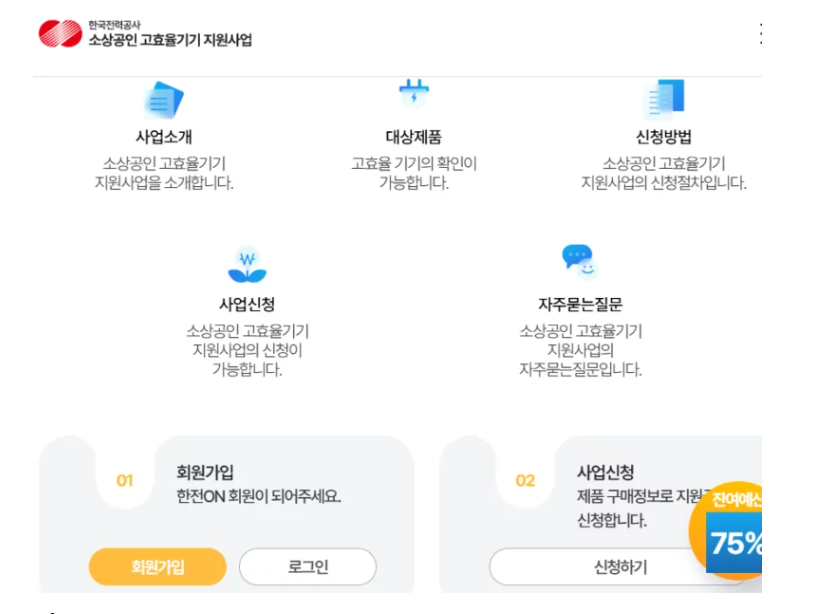Open the 자주묻는질문 FAQ label

pyautogui.click(x=580, y=304)
